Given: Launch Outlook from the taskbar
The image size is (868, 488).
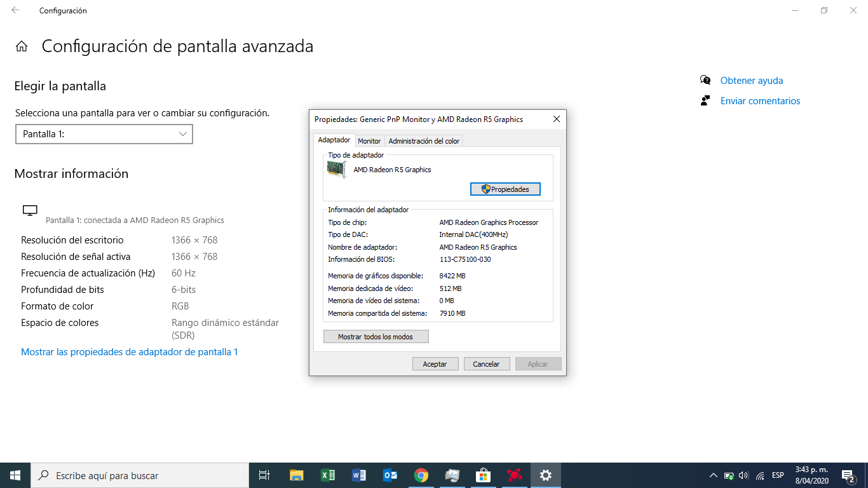Looking at the screenshot, I should pos(390,475).
